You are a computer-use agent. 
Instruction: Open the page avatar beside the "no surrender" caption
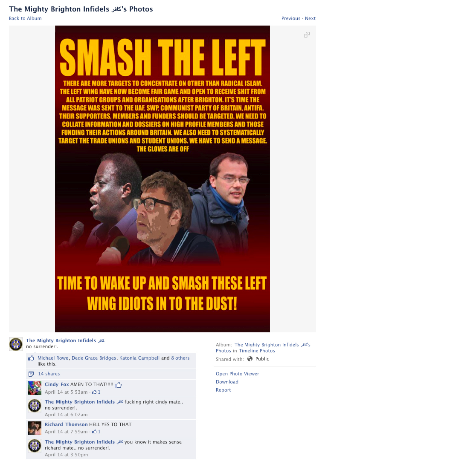(16, 344)
